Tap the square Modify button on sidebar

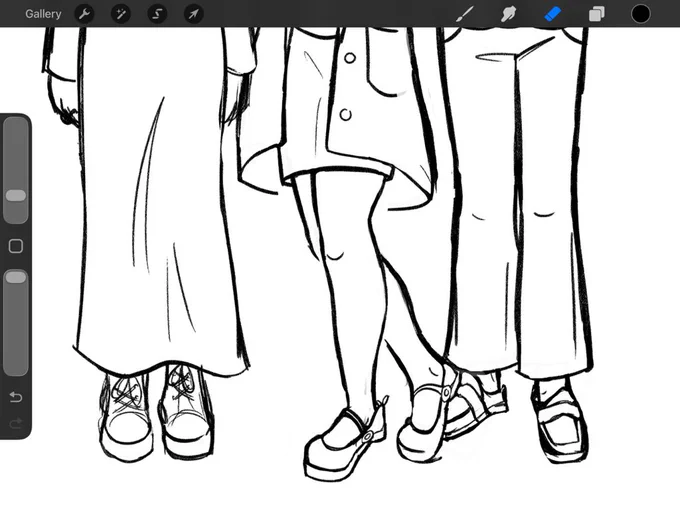[16, 246]
